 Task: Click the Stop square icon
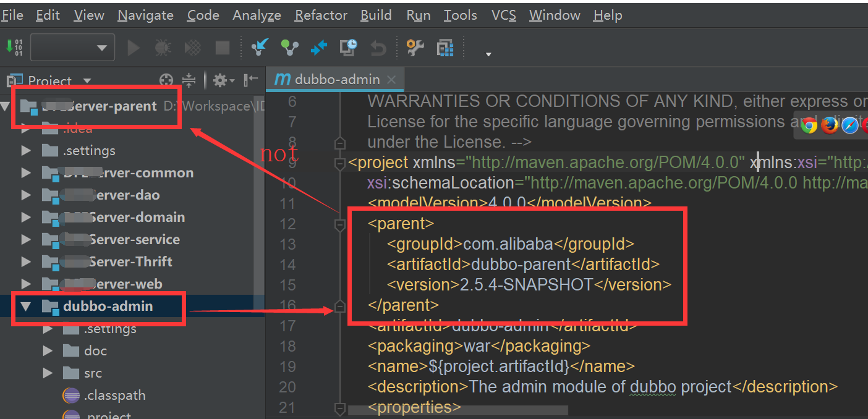coord(222,48)
